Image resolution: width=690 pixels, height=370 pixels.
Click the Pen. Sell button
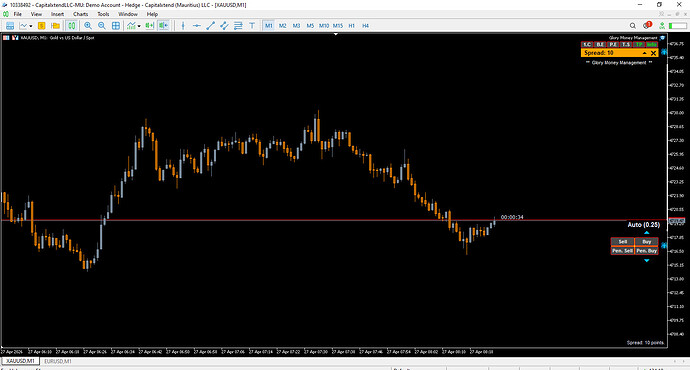pos(623,251)
